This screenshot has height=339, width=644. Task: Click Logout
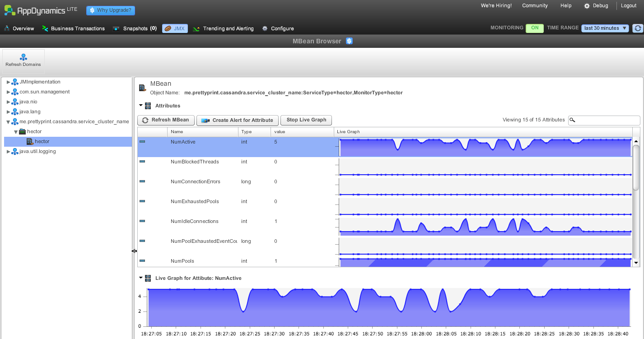click(x=629, y=6)
